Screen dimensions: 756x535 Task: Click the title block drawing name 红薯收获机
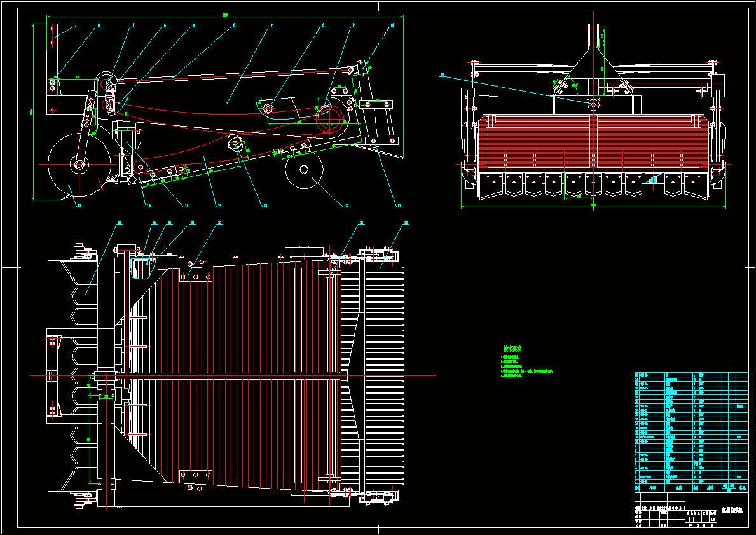(732, 510)
